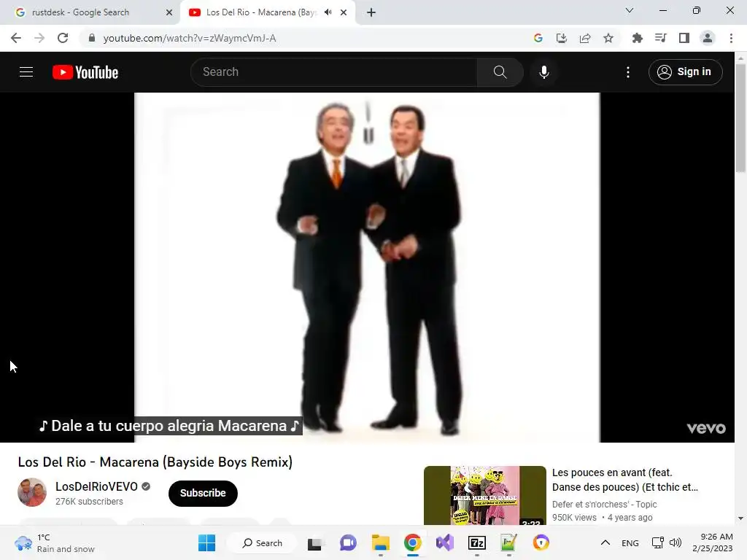Open the Les pouces en avant title link
Image resolution: width=747 pixels, height=560 pixels.
point(624,480)
